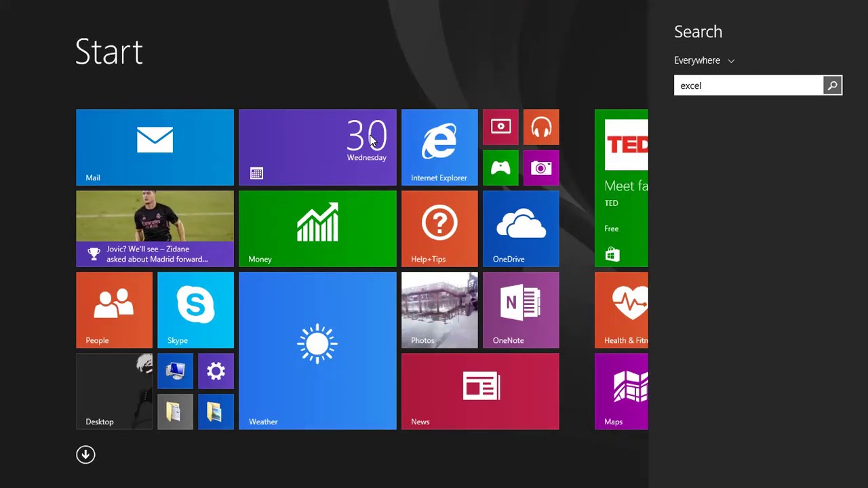Open the Pictures folder tile

[x=216, y=411]
